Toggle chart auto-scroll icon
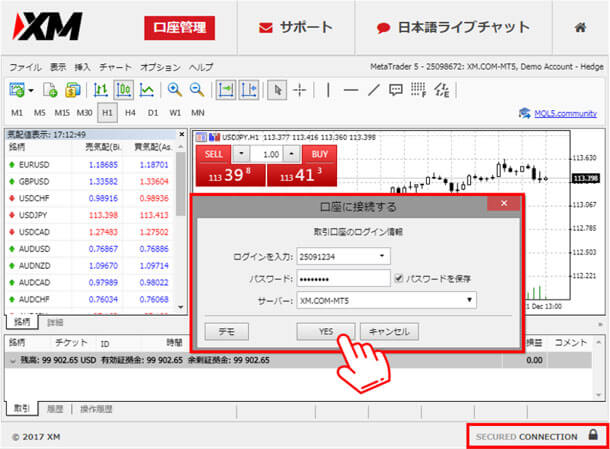Viewport: 610px width, 449px height. 226,90
